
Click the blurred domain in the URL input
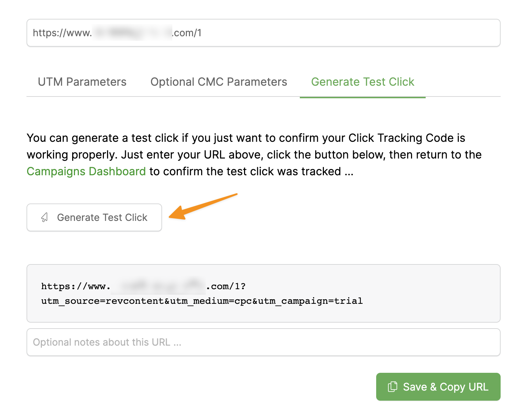click(x=132, y=33)
